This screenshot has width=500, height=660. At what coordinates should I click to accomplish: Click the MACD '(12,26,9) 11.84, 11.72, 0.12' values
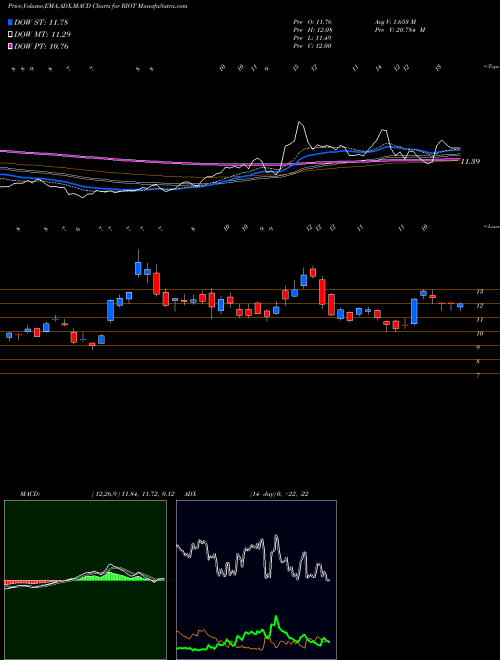tap(132, 494)
